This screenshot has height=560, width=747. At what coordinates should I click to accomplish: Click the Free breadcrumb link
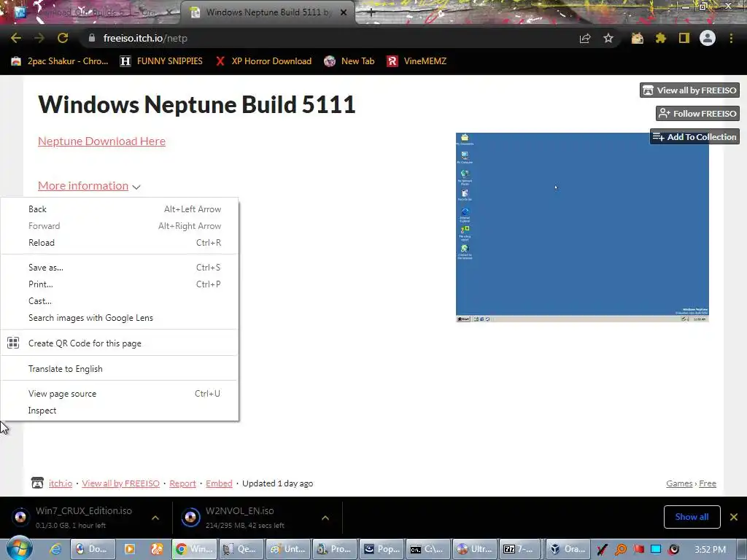tap(708, 483)
